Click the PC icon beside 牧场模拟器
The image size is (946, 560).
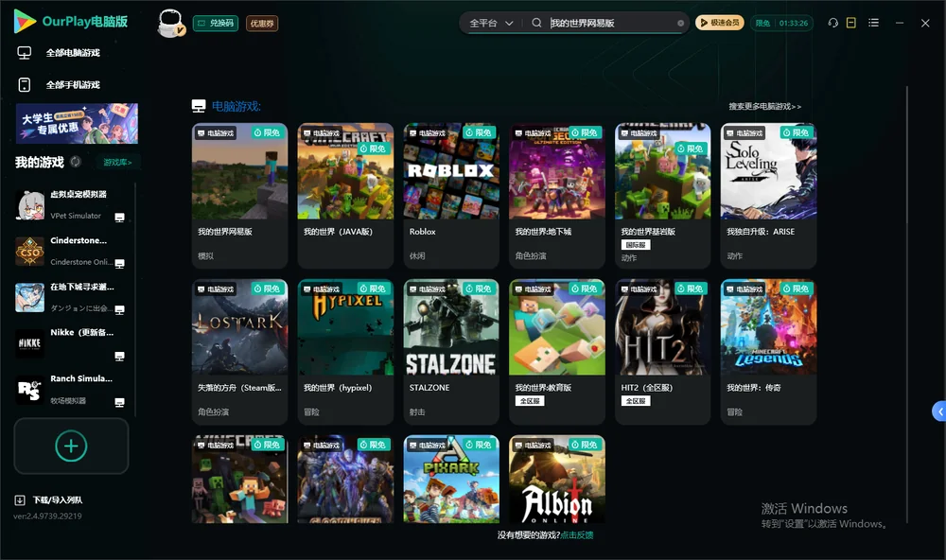pos(119,403)
